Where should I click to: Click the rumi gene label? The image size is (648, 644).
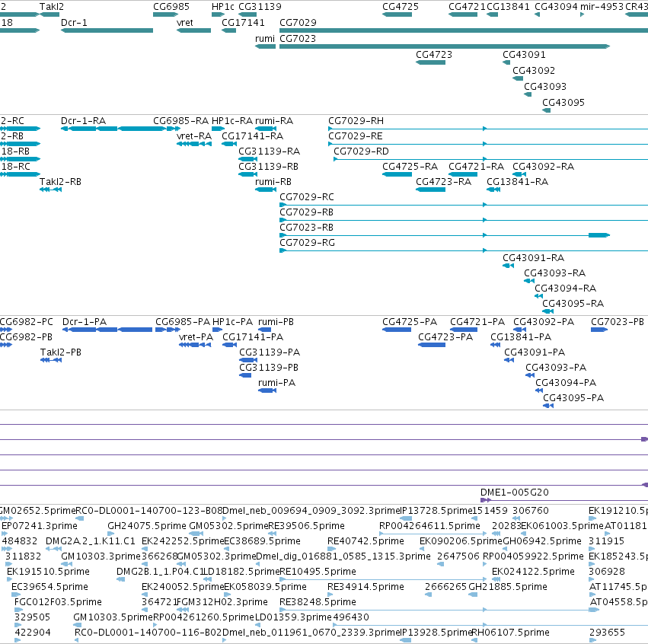pyautogui.click(x=265, y=39)
